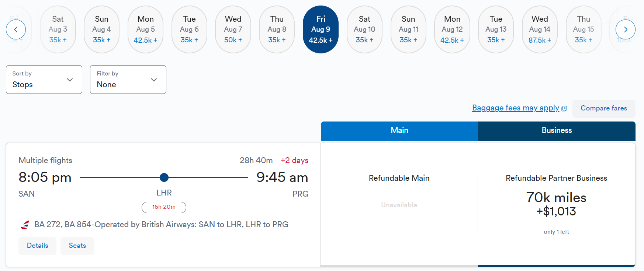This screenshot has height=271, width=644.
Task: Click the next dates arrow
Action: click(x=626, y=29)
